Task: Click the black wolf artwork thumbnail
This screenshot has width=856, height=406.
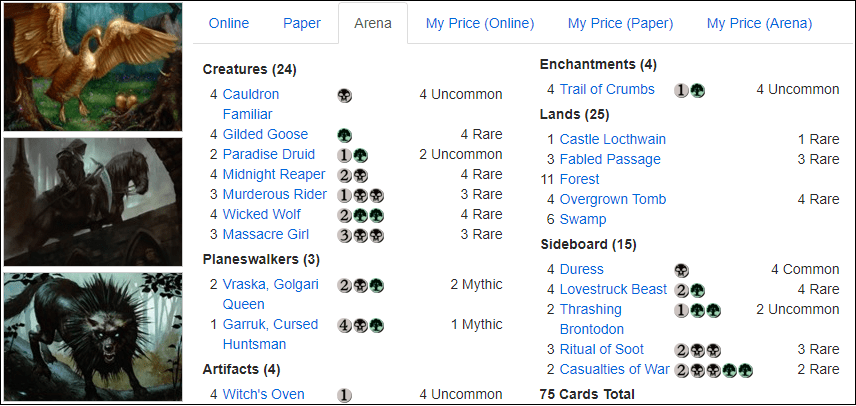Action: [91, 337]
